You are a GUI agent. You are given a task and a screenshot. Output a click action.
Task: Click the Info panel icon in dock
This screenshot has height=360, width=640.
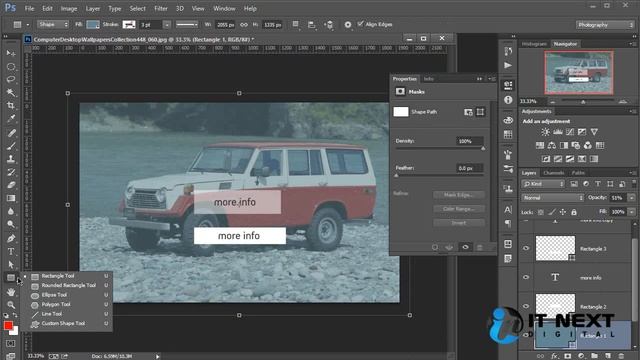coord(508,100)
